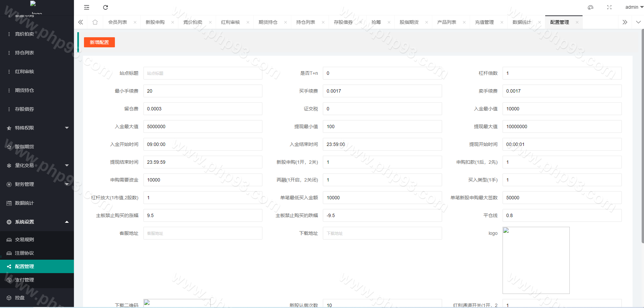Click the 新增配置 button

coord(99,42)
